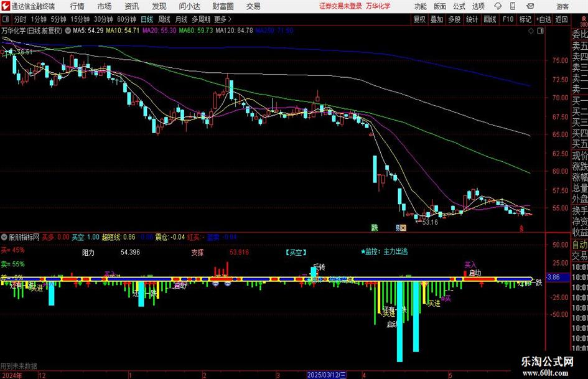
Task: Click the MA120: 64.78 indicator value
Action: 235,30
